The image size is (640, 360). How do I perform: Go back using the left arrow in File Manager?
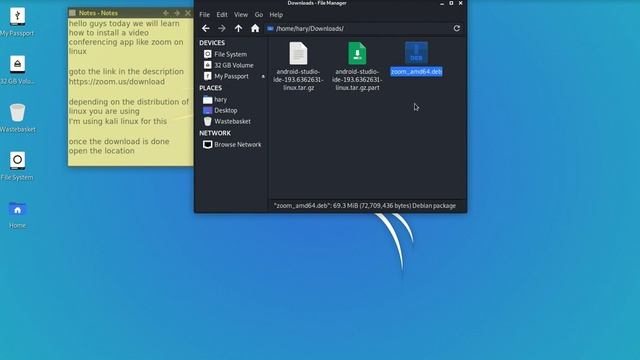pyautogui.click(x=206, y=28)
